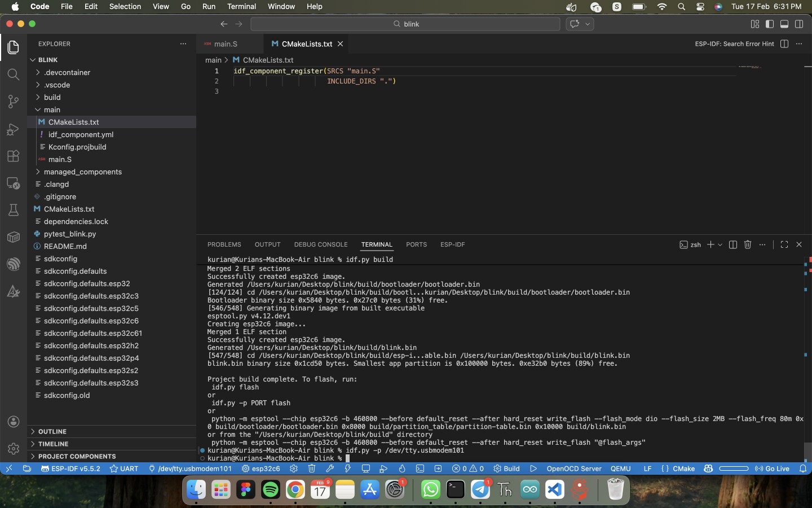Switch to the DEBUG CONSOLE tab

coord(320,244)
